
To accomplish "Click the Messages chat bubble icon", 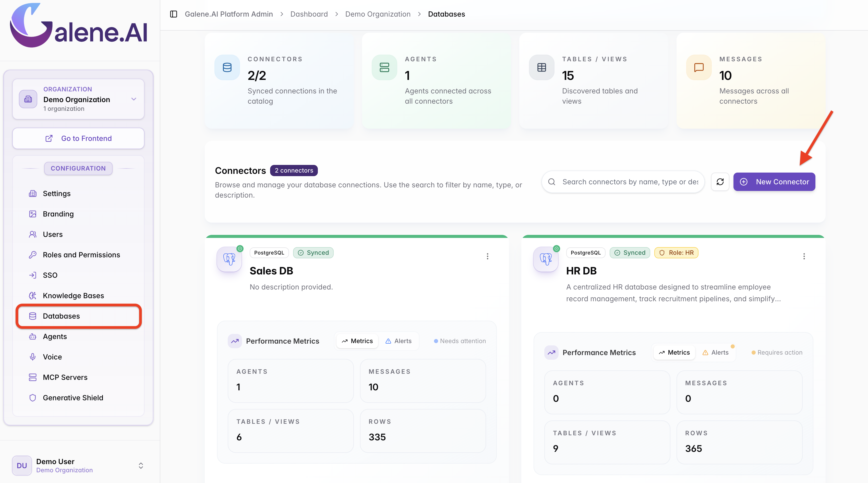I will point(699,67).
